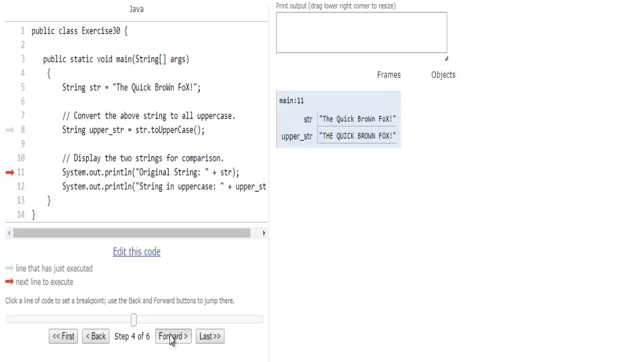Set breakpoint on line 5 string declaration
The image size is (644, 362).
[131, 87]
